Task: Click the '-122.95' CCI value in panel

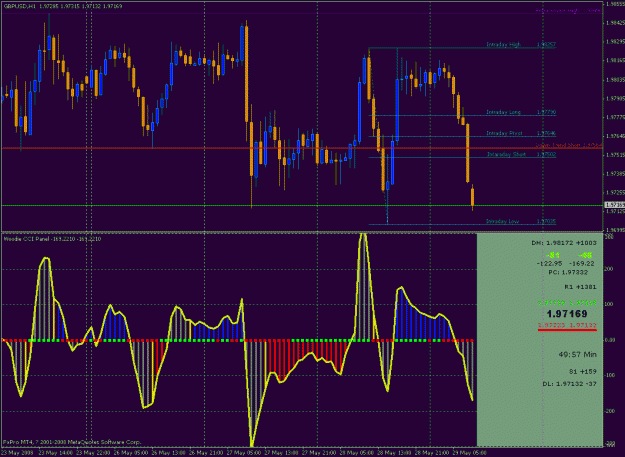Action: pyautogui.click(x=549, y=263)
